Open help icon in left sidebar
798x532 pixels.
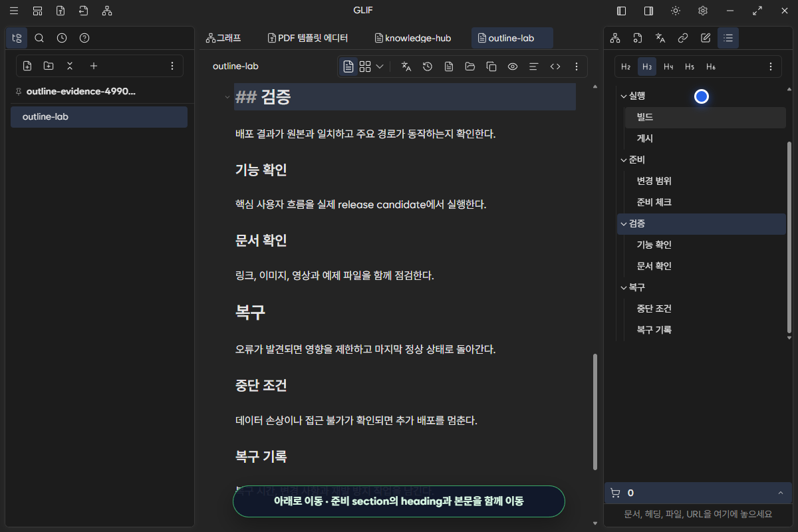click(84, 38)
